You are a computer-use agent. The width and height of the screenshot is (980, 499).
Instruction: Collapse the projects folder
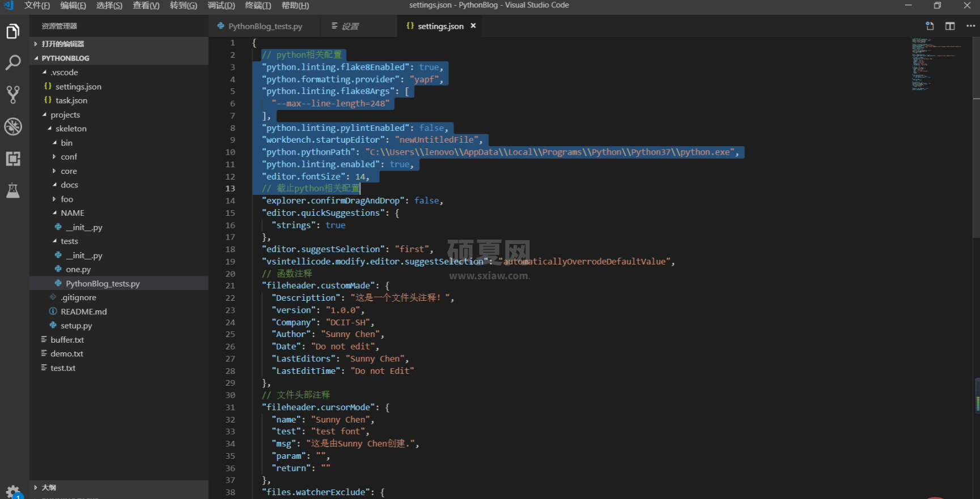coord(119,114)
